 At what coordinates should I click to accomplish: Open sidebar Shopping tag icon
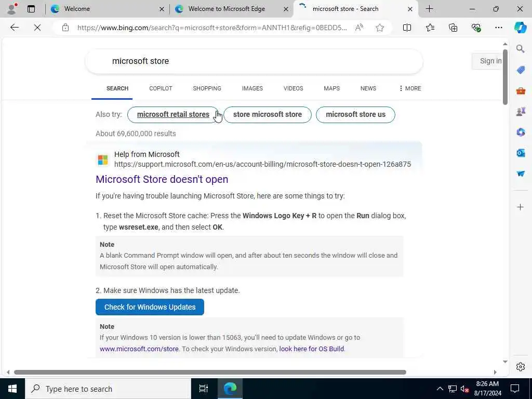pos(521,70)
